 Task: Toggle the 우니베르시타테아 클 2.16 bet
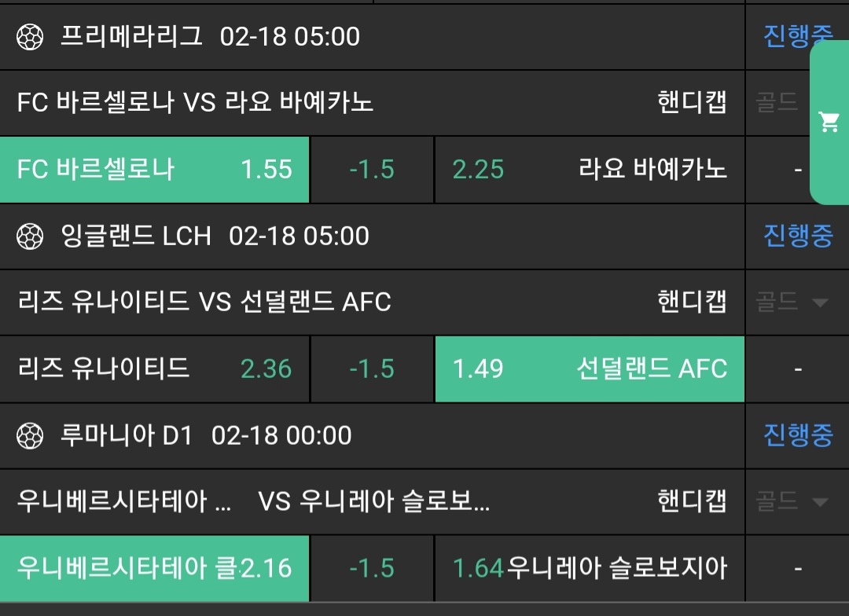[x=155, y=568]
